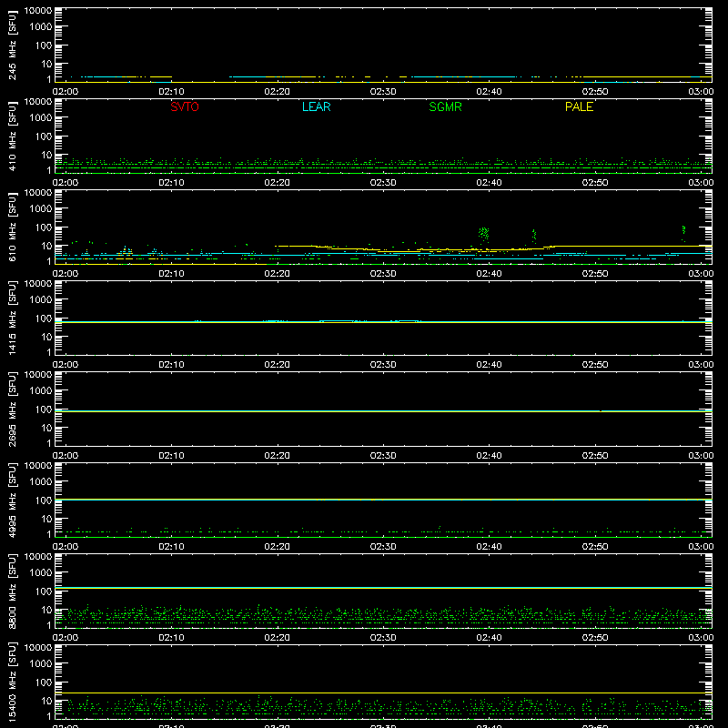Select the 245 MHz [SFU] axis title
The width and height of the screenshot is (728, 728).
(12, 45)
